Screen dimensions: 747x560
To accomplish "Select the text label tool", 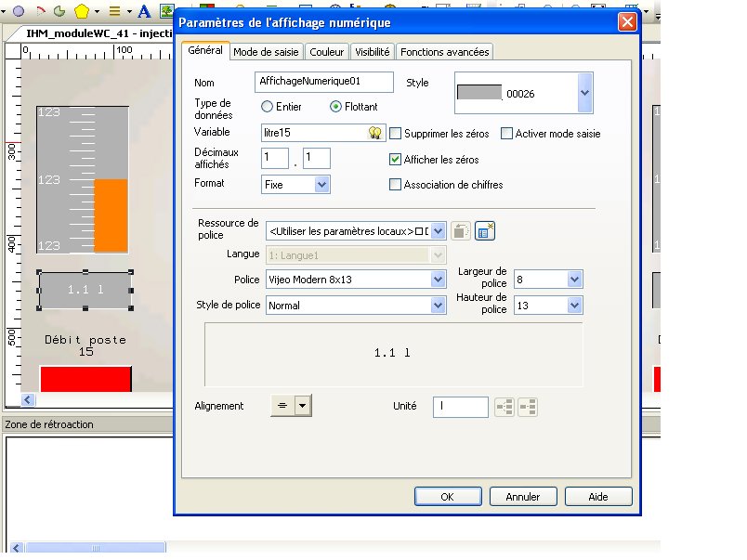I will (x=144, y=12).
